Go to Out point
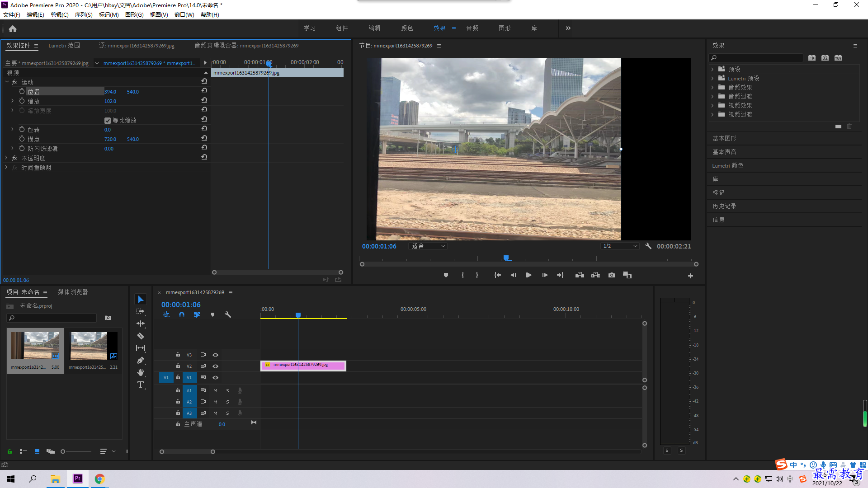Image resolution: width=868 pixels, height=488 pixels. click(560, 275)
